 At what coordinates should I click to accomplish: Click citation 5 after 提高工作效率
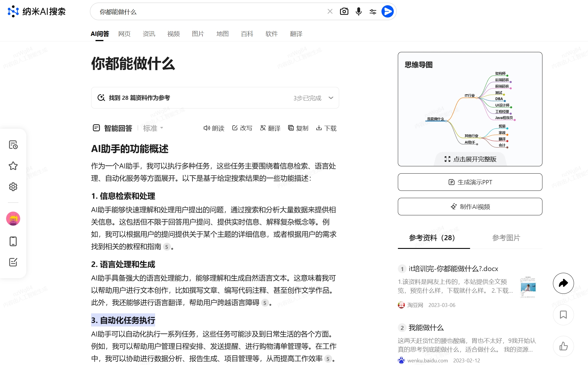[328, 359]
